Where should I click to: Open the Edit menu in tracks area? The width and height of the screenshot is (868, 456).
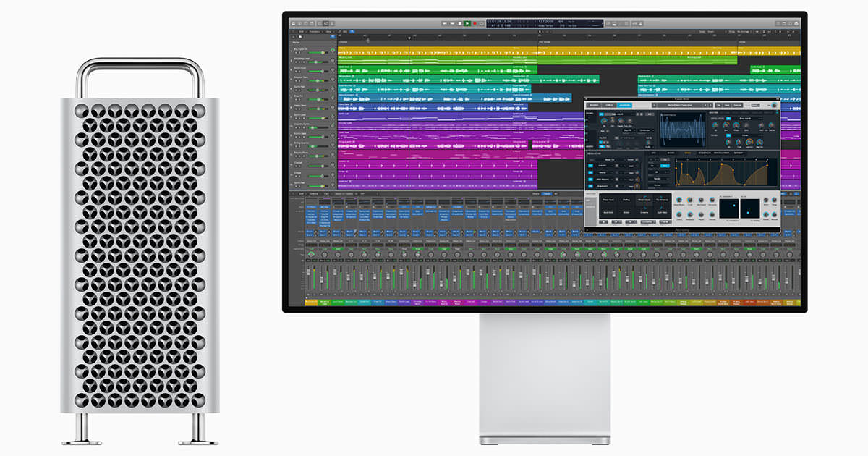(301, 32)
